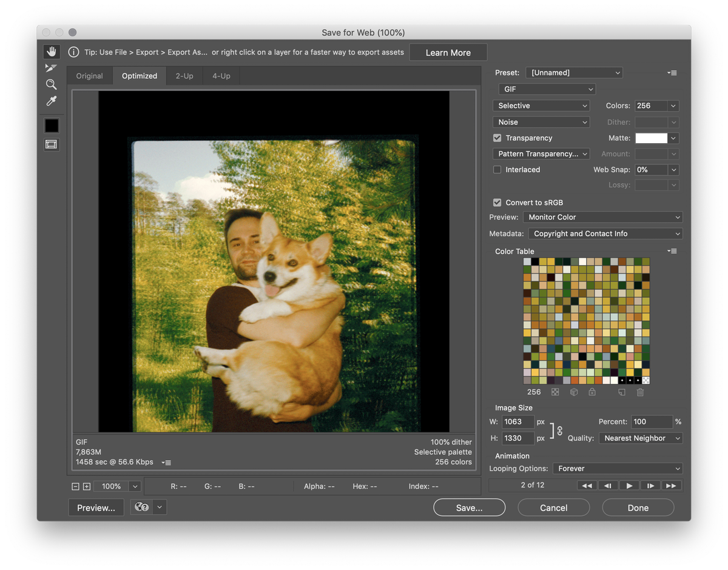728x570 pixels.
Task: Click the Done button
Action: (x=638, y=508)
